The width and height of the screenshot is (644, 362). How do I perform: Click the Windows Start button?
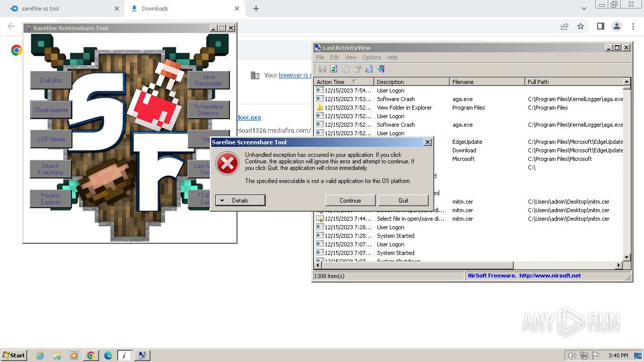pyautogui.click(x=14, y=355)
